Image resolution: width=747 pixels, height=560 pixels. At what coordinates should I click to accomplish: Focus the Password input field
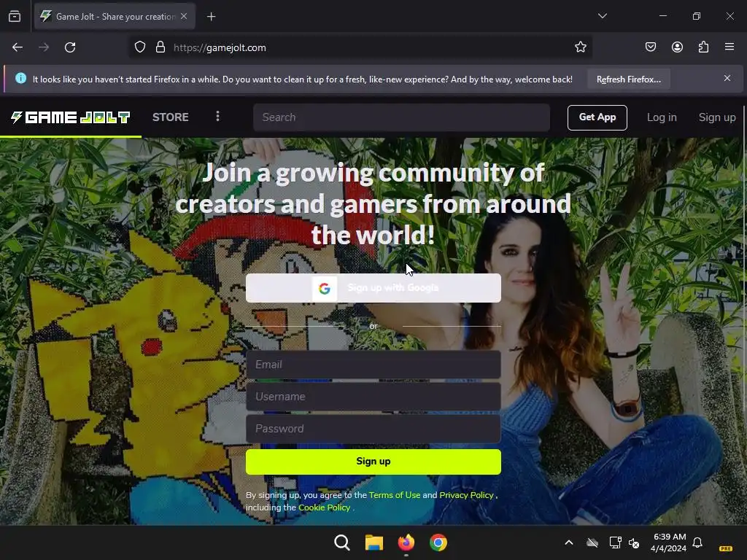(373, 429)
